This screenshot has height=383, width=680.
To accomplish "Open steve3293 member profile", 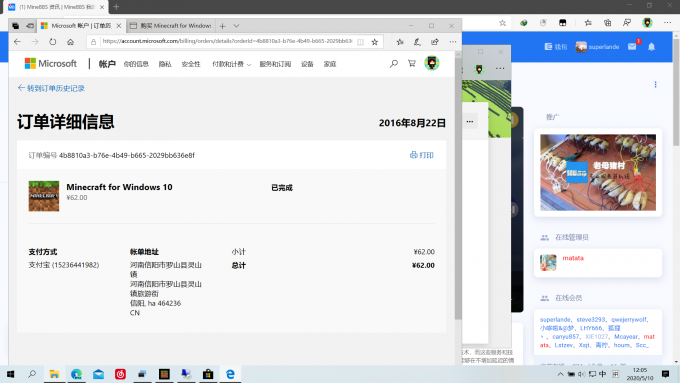I will click(591, 319).
